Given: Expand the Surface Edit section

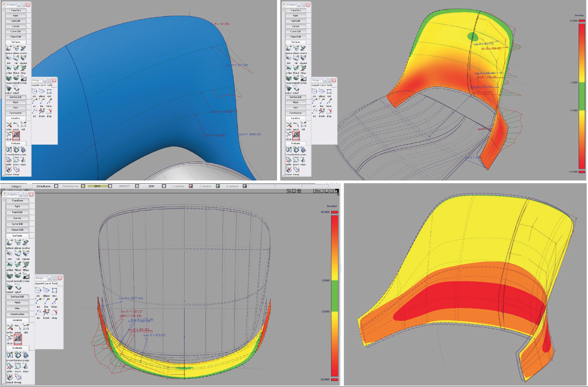Looking at the screenshot, I should [17, 297].
